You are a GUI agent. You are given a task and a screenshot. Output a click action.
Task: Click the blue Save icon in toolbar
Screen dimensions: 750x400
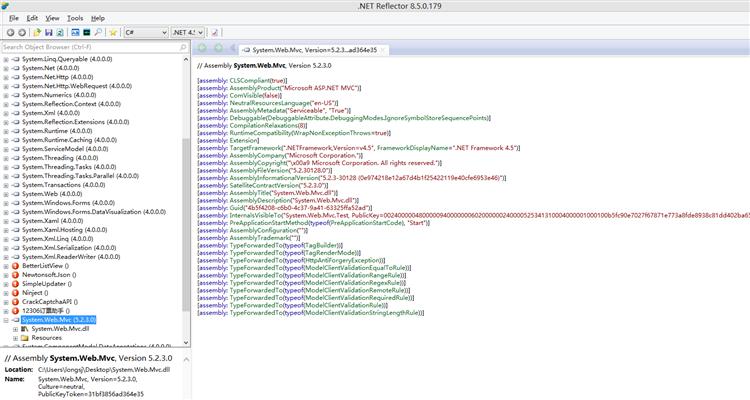[x=47, y=32]
